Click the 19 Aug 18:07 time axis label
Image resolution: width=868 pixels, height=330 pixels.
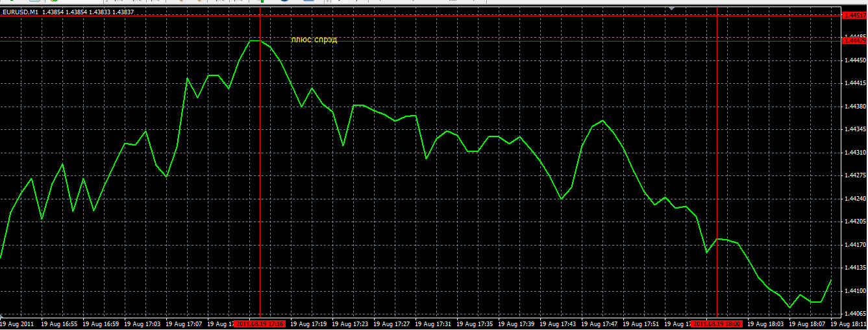[x=808, y=324]
